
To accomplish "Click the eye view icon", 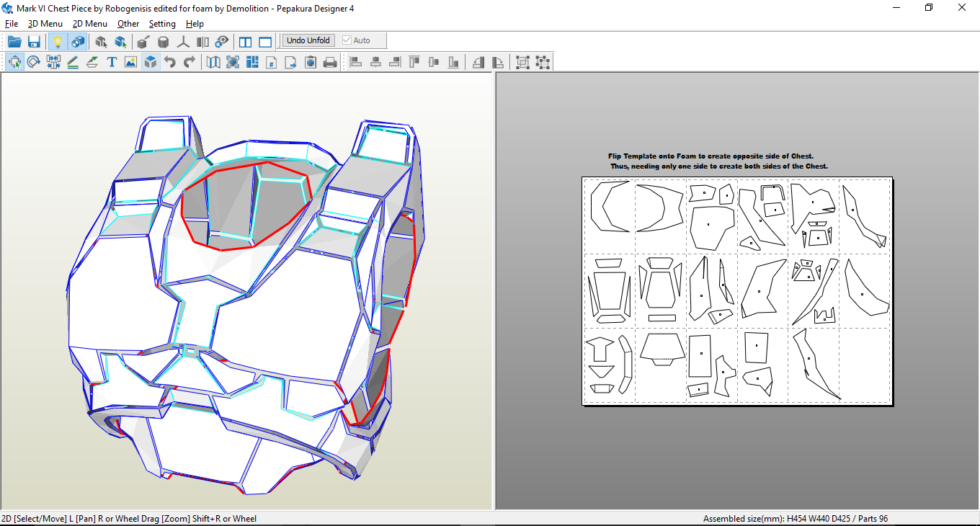I will (222, 41).
